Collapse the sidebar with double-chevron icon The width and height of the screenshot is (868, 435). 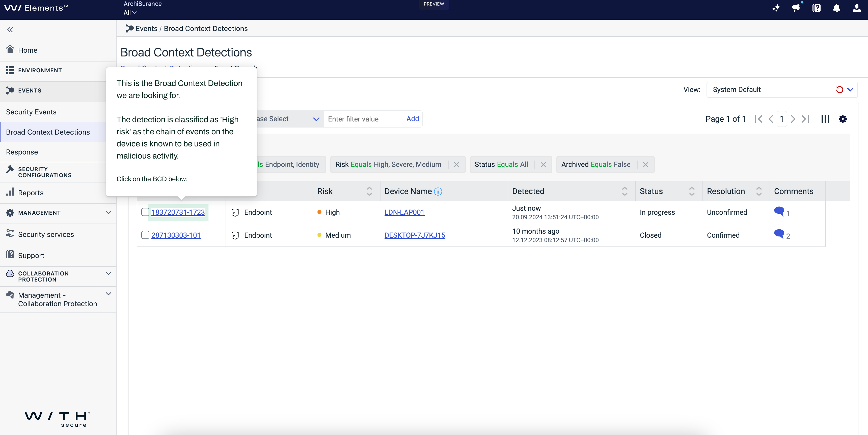click(10, 30)
